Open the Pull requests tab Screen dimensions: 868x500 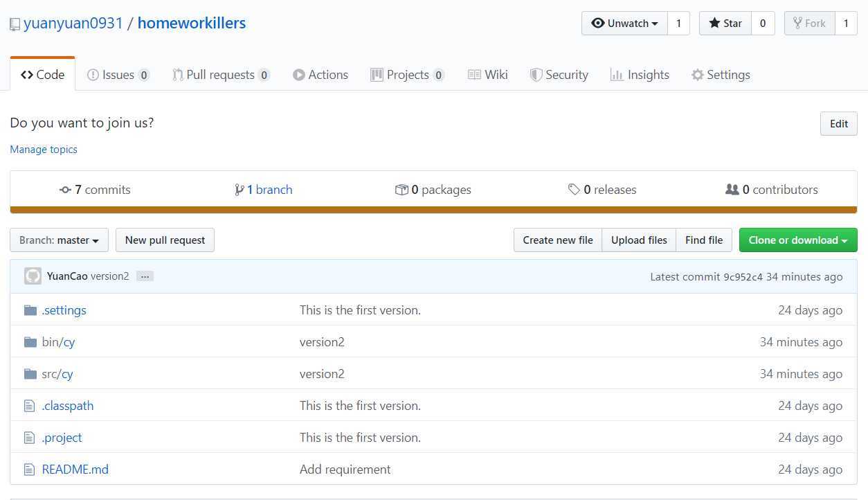click(221, 75)
